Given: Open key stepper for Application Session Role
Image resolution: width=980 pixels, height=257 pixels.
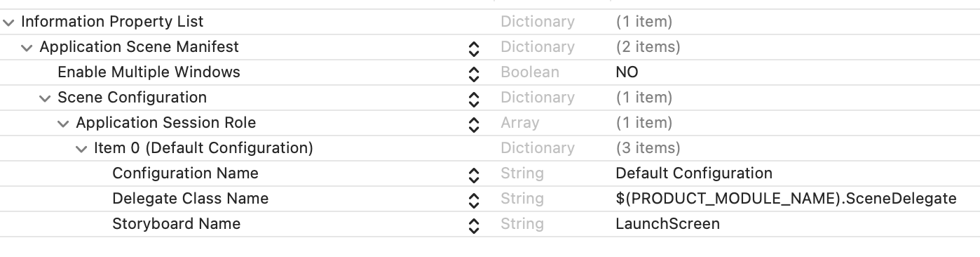Looking at the screenshot, I should pyautogui.click(x=474, y=124).
